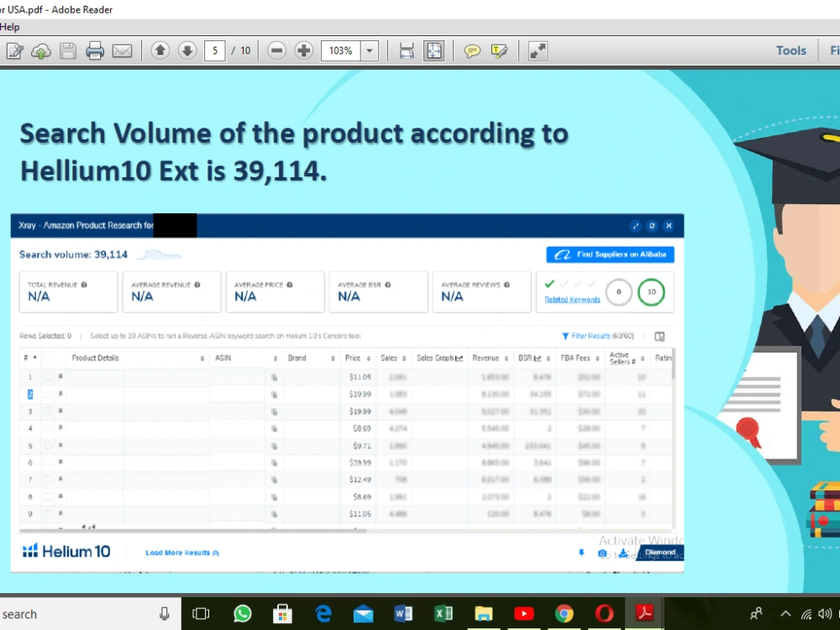This screenshot has height=630, width=840.
Task: Click the fit one full page icon
Action: 433,51
